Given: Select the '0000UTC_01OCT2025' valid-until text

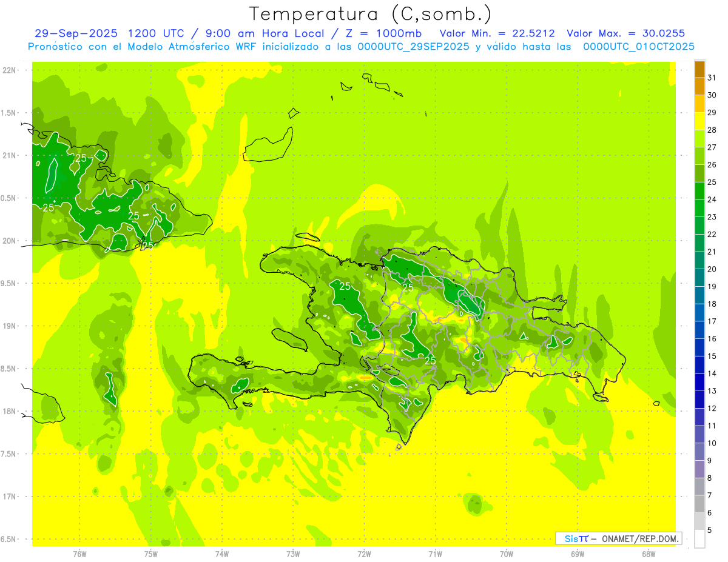Looking at the screenshot, I should (x=639, y=47).
